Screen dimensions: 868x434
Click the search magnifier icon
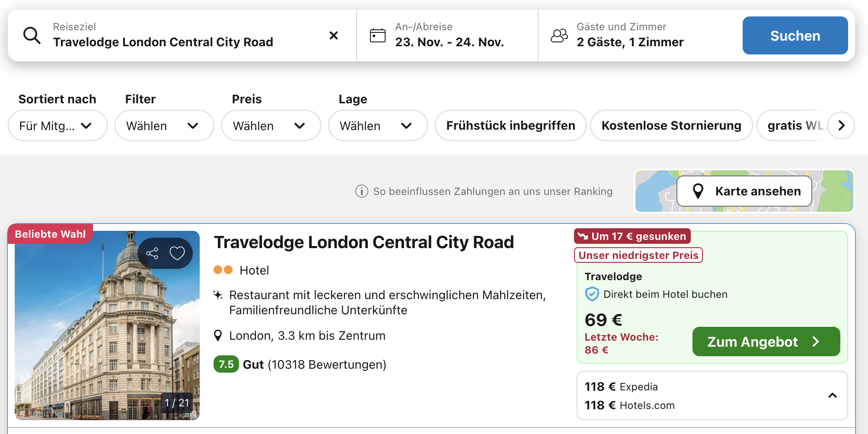tap(32, 35)
